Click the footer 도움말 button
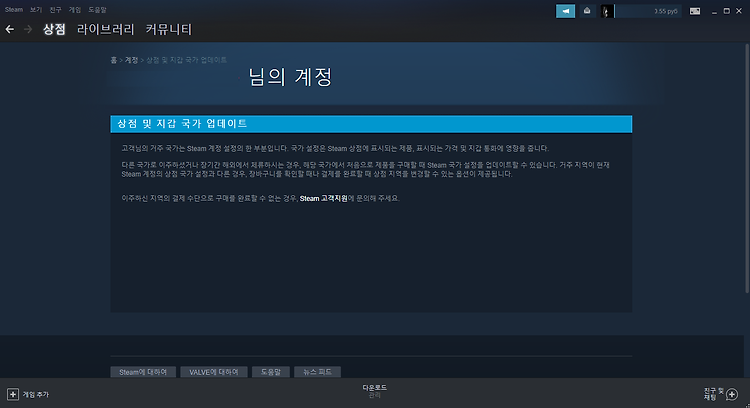 271,372
